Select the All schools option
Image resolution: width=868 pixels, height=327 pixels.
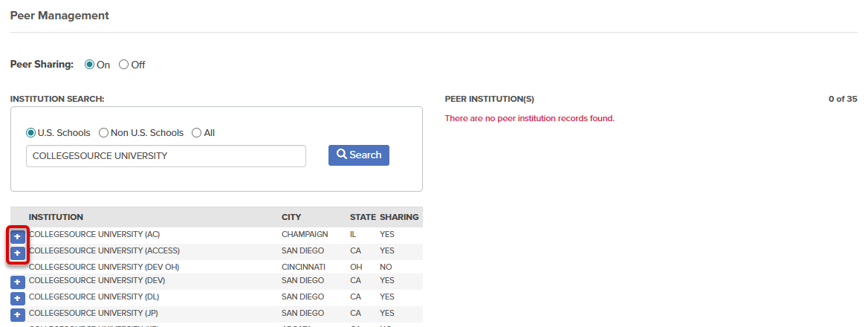(x=196, y=133)
